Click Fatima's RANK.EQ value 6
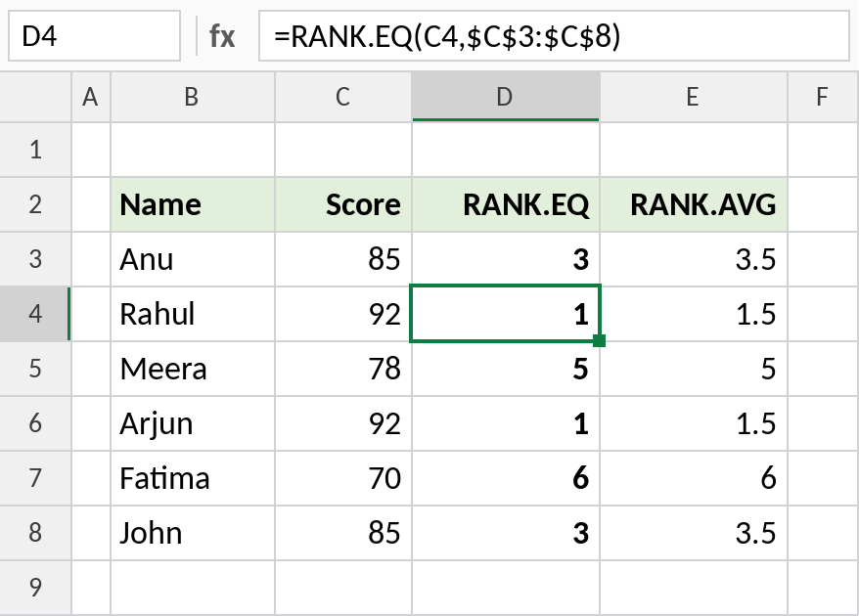 click(506, 478)
